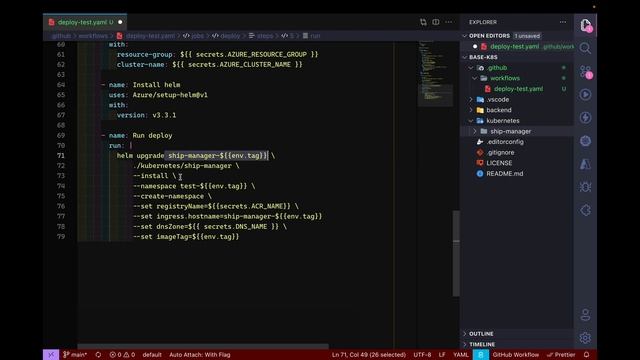
Task: Click the remote window icon in the status bar
Action: pos(51,355)
